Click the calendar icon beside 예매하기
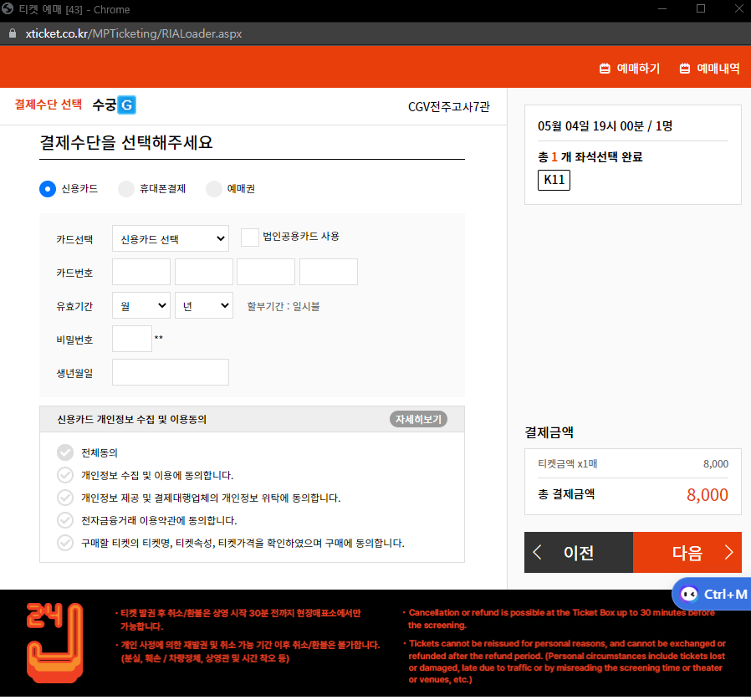Viewport: 751px width, 700px height. pos(605,68)
